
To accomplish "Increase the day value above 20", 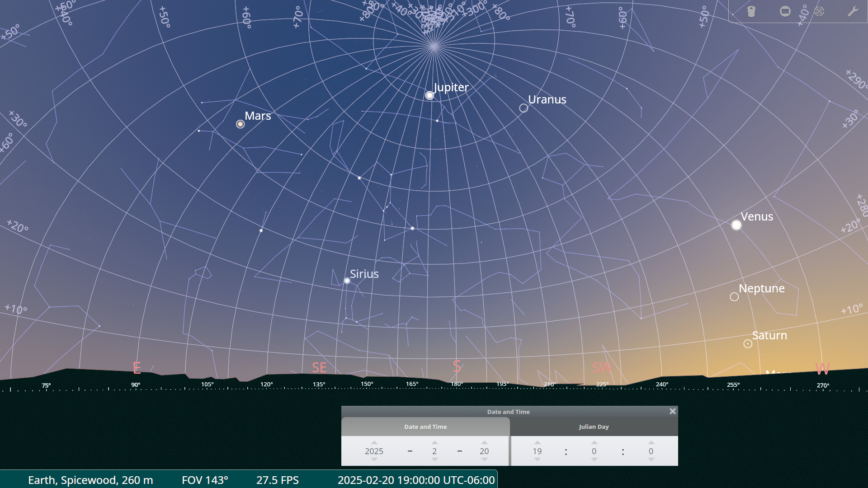I will pyautogui.click(x=484, y=442).
